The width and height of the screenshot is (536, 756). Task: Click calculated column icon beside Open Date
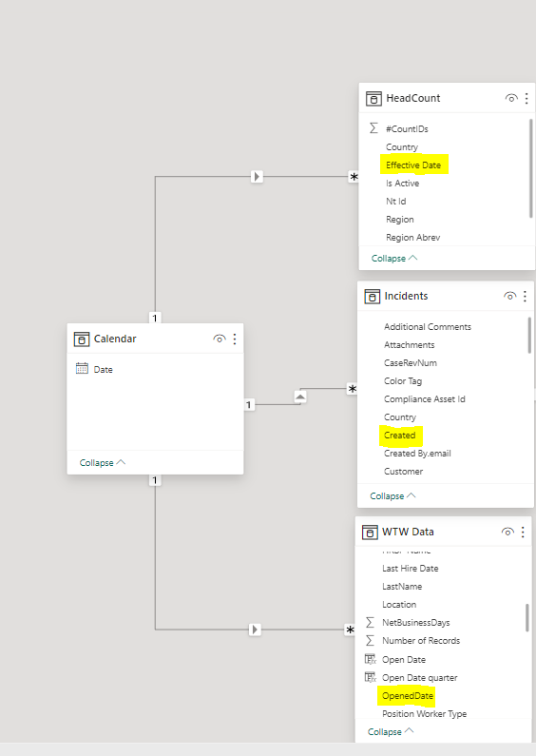coord(371,659)
